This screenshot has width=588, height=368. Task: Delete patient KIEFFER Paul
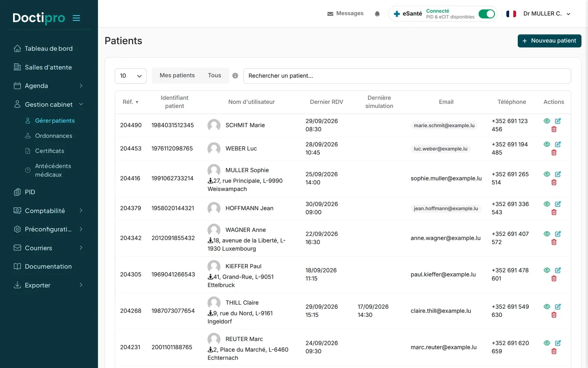[x=554, y=278]
